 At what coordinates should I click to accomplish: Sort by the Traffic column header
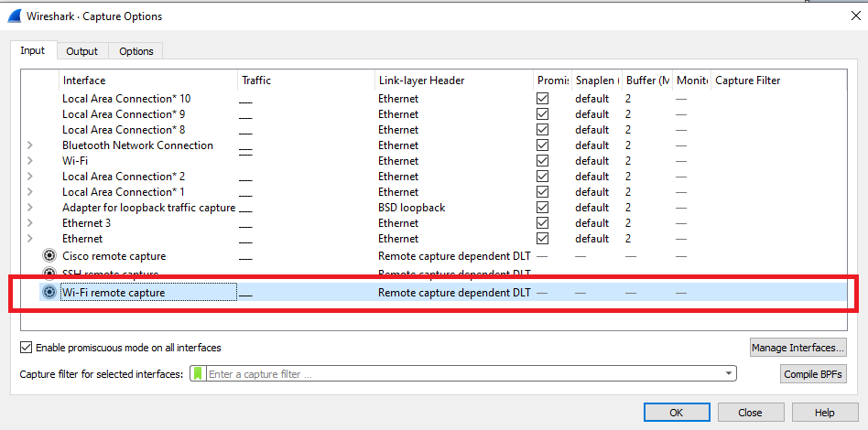pyautogui.click(x=306, y=81)
